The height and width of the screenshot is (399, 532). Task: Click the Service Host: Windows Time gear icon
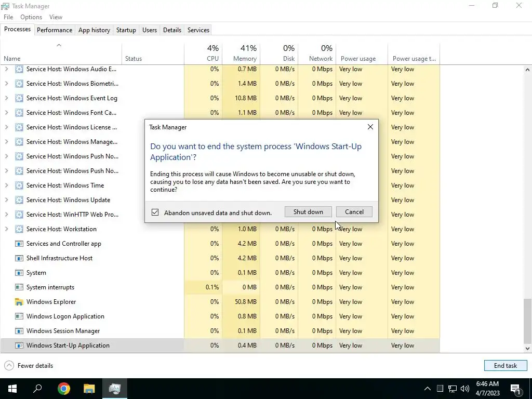[19, 185]
